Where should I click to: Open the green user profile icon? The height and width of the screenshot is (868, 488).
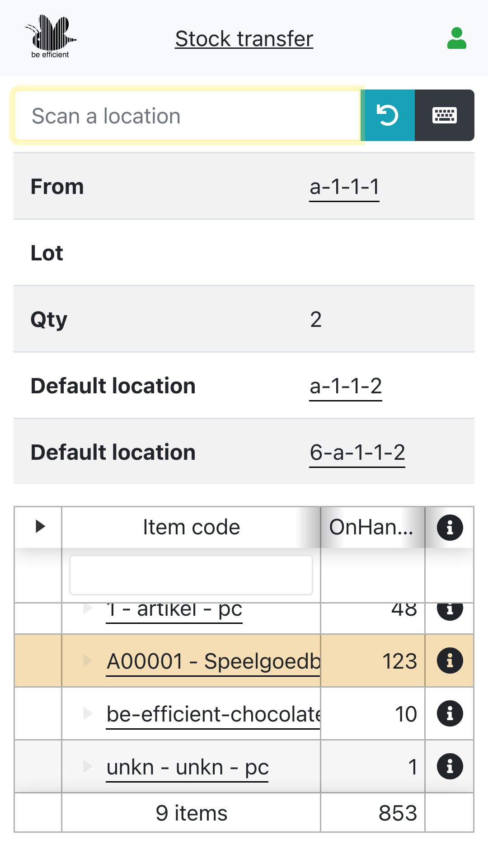coord(456,38)
